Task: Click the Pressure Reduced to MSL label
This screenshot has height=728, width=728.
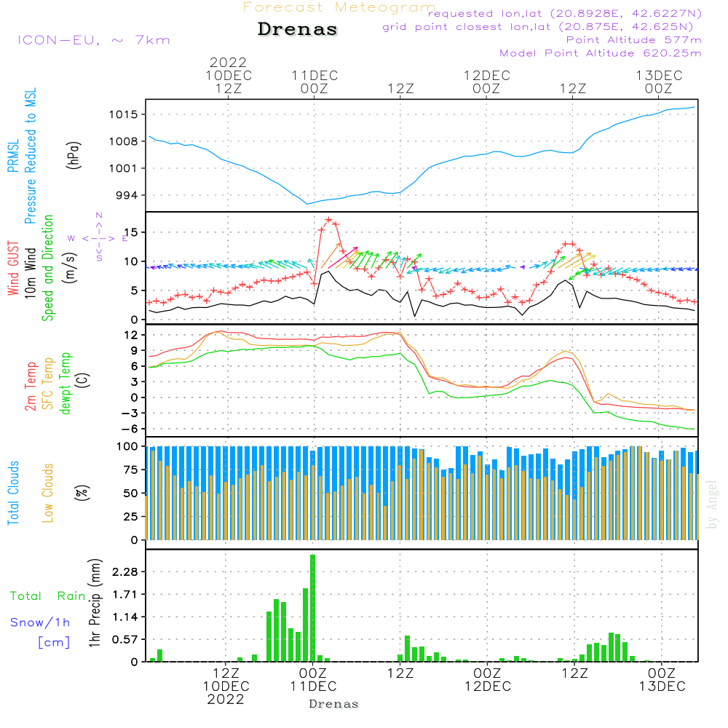Action: coord(30,156)
